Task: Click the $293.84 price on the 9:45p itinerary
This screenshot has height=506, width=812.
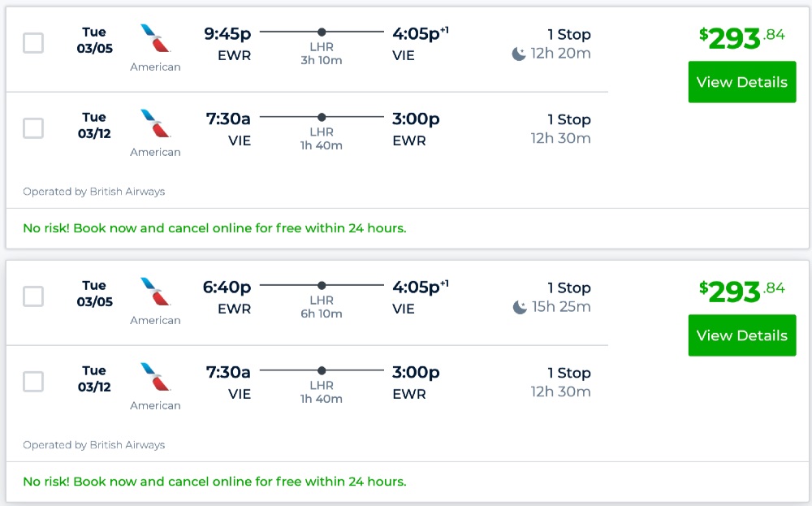Action: click(x=741, y=38)
